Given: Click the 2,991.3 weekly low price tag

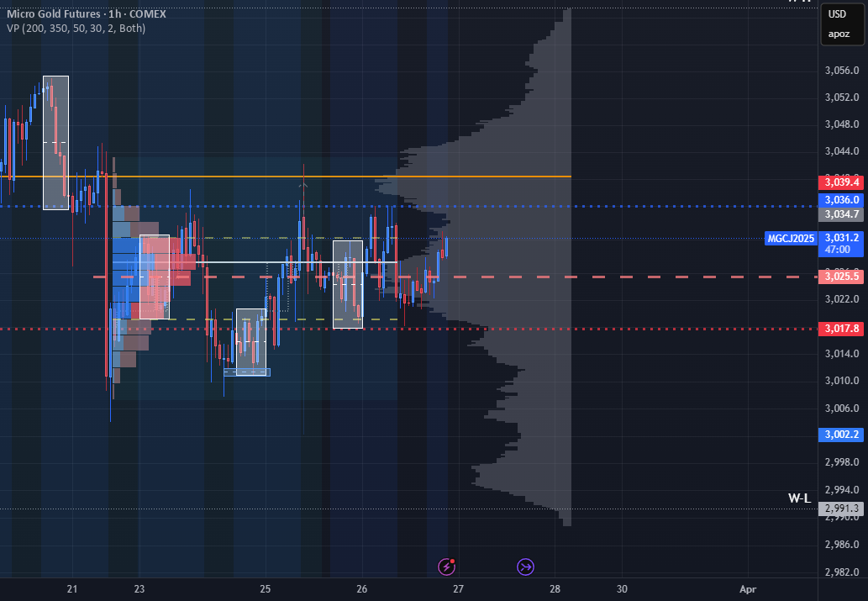Looking at the screenshot, I should [x=841, y=509].
